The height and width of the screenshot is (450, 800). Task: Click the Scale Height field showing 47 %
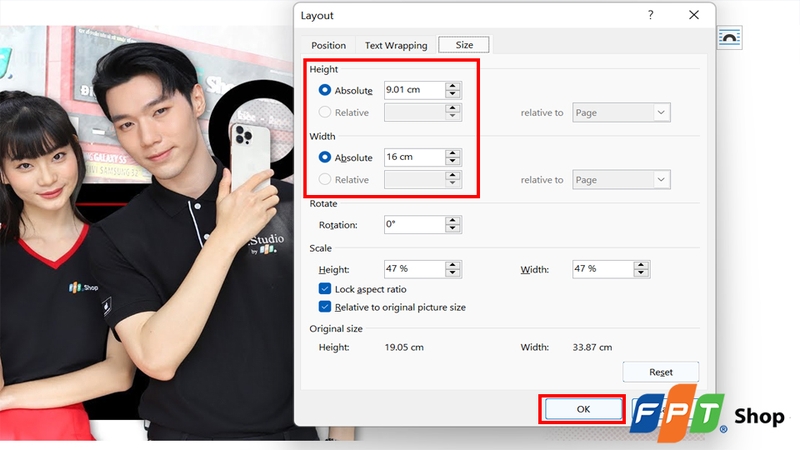click(414, 269)
